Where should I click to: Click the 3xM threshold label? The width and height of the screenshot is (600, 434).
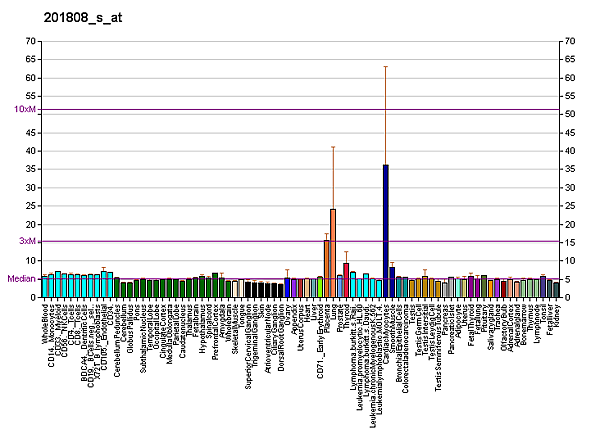27,241
